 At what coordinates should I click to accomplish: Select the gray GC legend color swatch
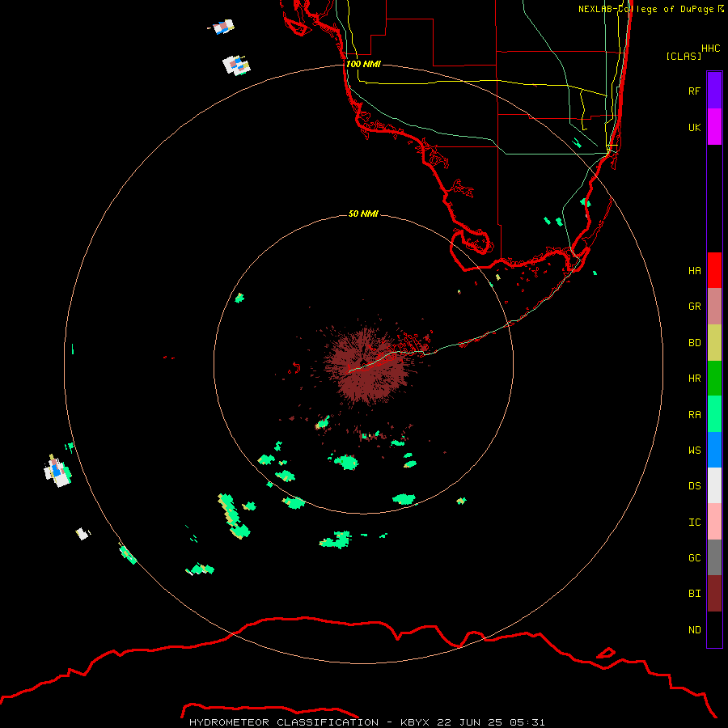[x=714, y=557]
